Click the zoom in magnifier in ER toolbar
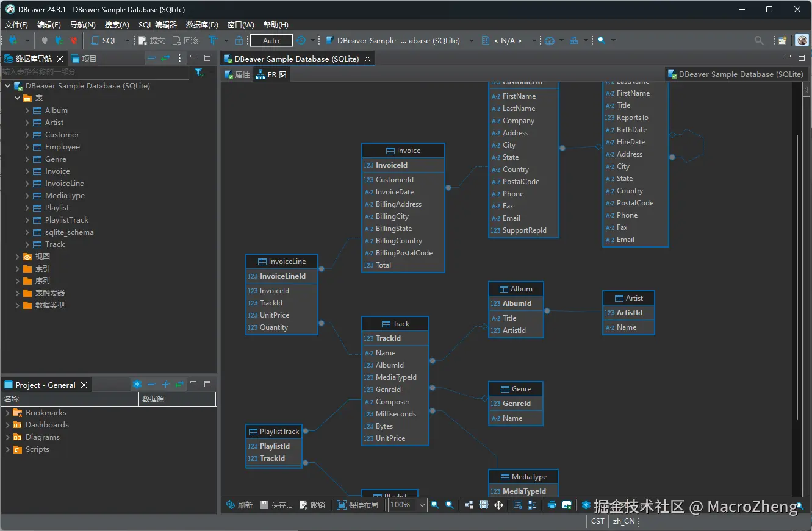This screenshot has height=531, width=812. coord(435,505)
